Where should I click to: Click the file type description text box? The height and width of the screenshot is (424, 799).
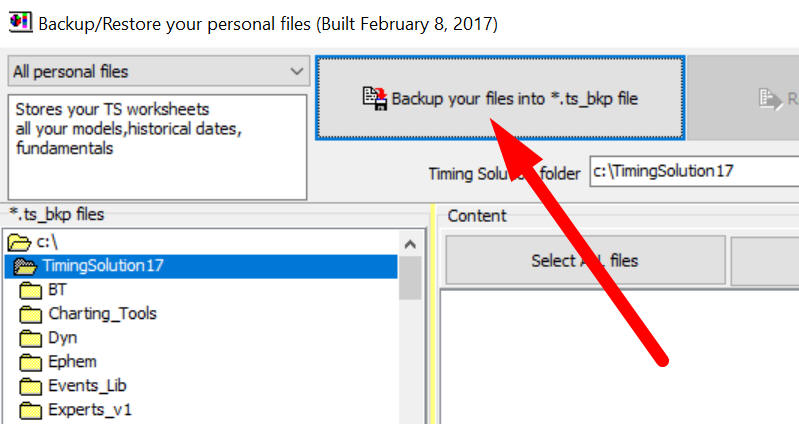(158, 146)
